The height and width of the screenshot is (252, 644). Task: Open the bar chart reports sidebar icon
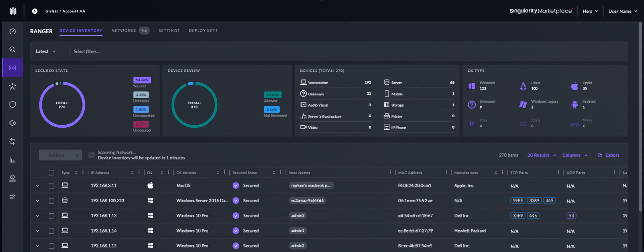(12, 160)
